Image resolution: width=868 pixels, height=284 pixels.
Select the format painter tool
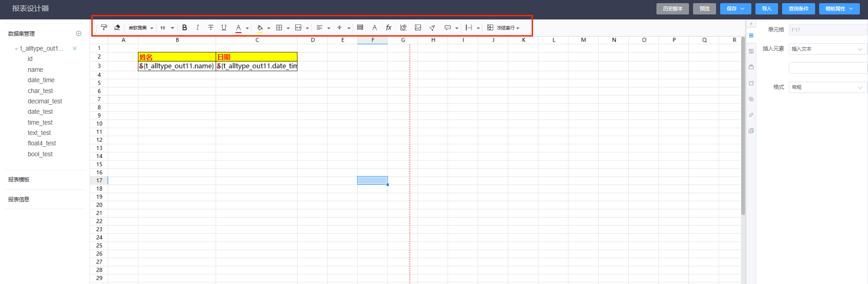(x=104, y=28)
